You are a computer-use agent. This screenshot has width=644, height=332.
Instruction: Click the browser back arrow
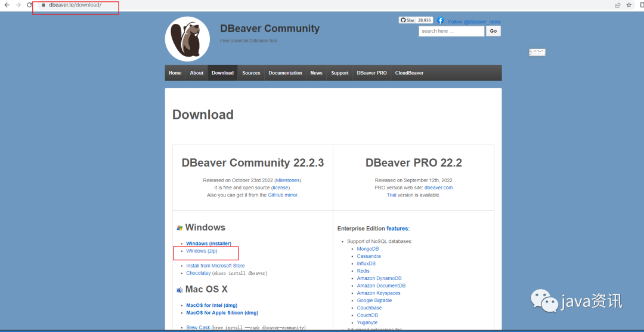pyautogui.click(x=7, y=5)
